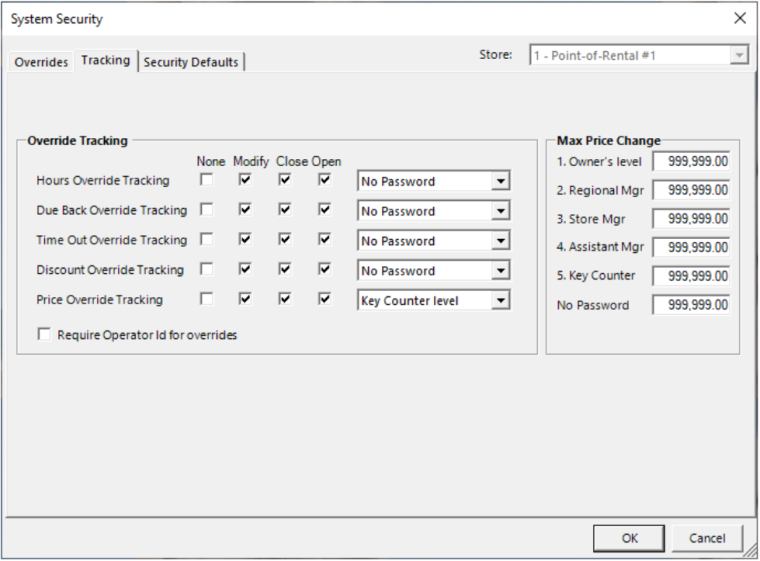Click the Owner's level max price field

click(691, 161)
